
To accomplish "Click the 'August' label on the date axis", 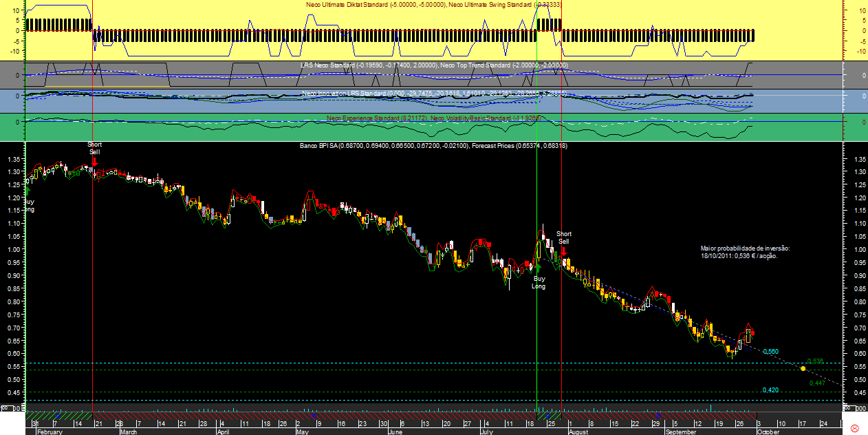I will pos(578,432).
